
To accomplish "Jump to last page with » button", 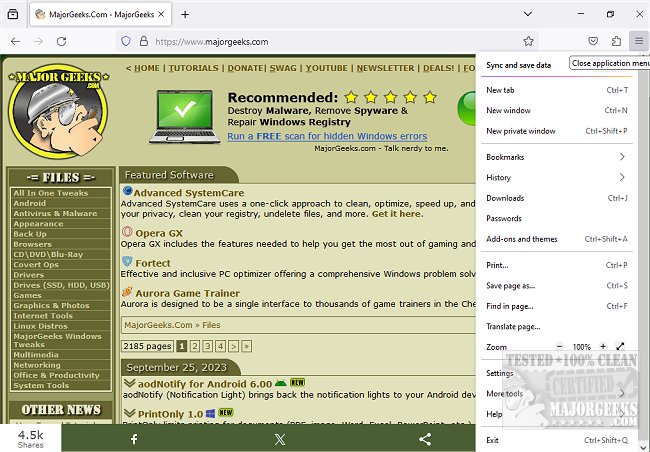I will tap(247, 346).
